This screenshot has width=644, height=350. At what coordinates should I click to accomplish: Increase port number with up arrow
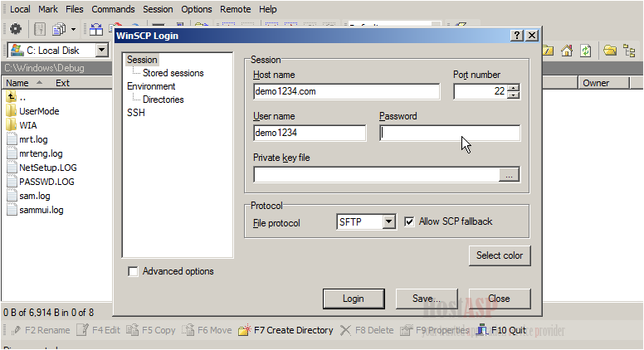pyautogui.click(x=514, y=88)
